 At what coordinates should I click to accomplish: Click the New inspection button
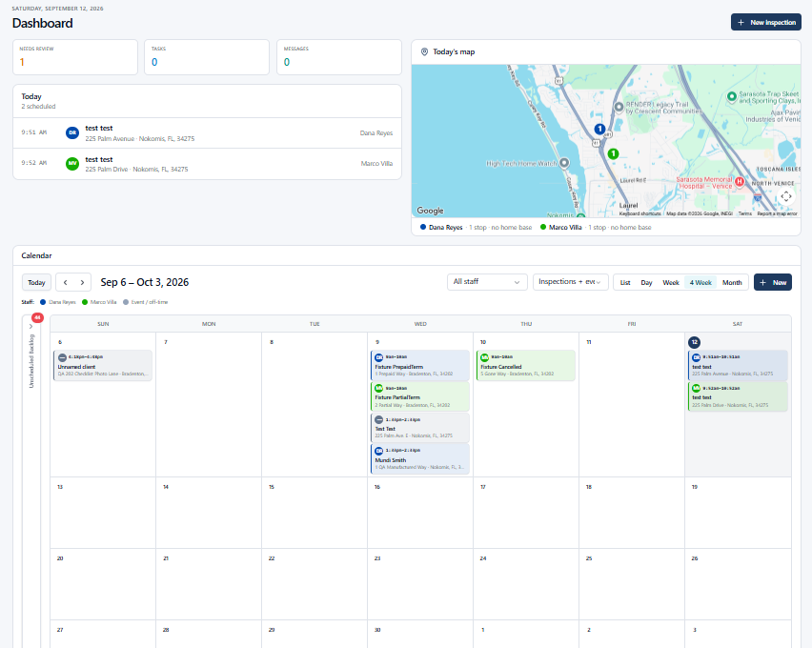[766, 22]
